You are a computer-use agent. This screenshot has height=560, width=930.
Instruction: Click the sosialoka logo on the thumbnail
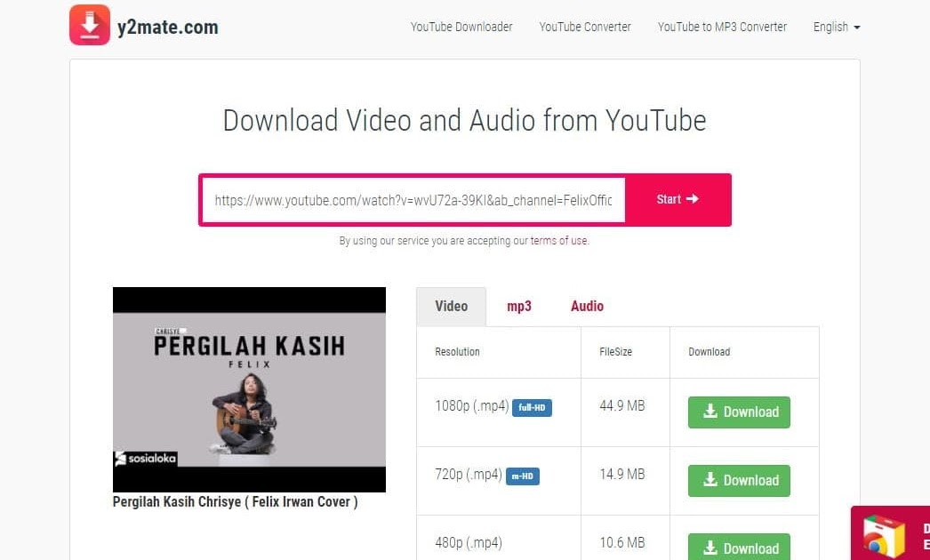(146, 459)
